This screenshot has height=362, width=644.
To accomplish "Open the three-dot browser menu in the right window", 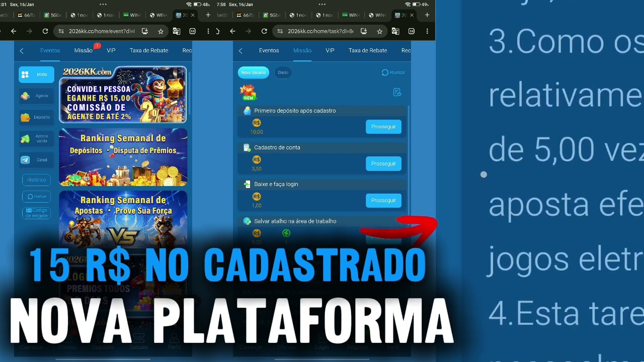I will (x=427, y=31).
